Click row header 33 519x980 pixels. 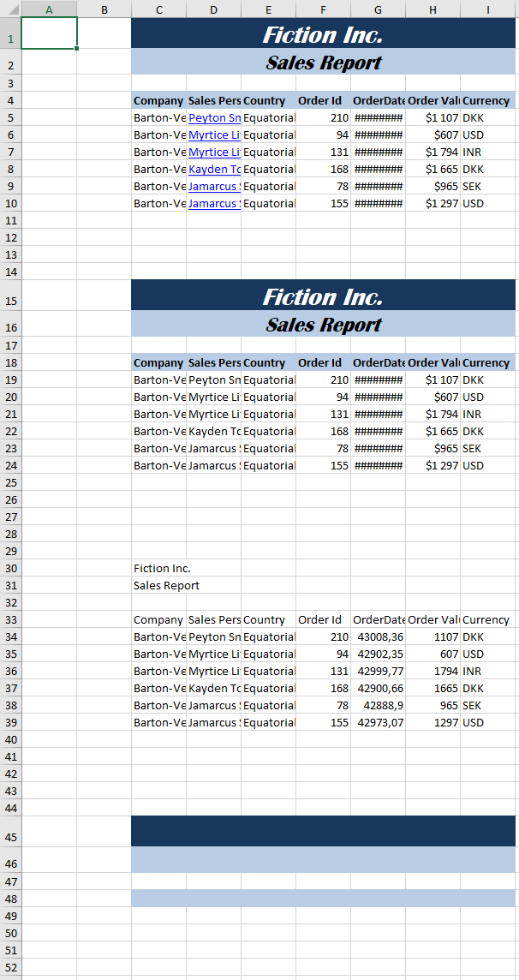click(x=10, y=619)
